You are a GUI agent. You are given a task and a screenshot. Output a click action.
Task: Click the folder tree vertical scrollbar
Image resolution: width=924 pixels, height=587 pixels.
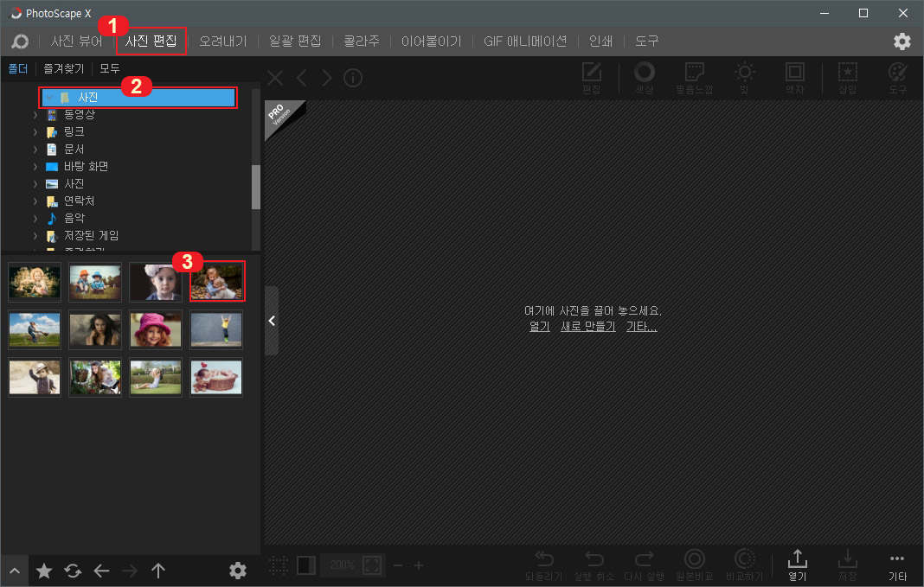(x=256, y=187)
